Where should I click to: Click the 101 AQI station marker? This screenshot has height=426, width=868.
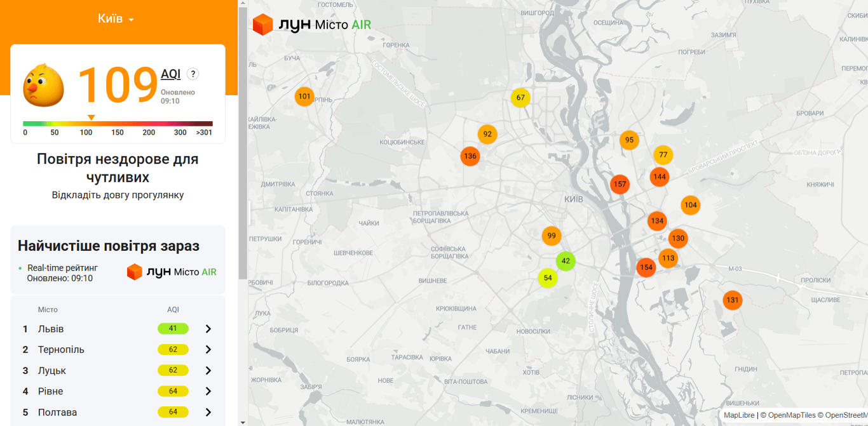[304, 97]
